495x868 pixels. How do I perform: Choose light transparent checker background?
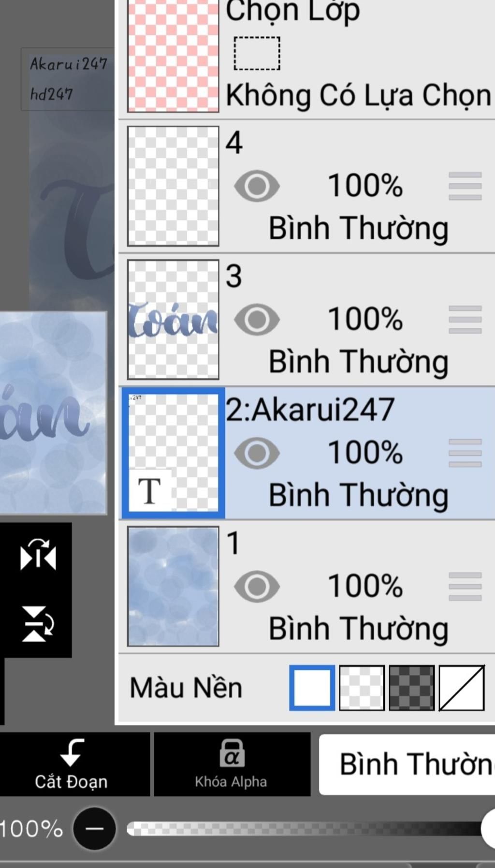pos(362,688)
